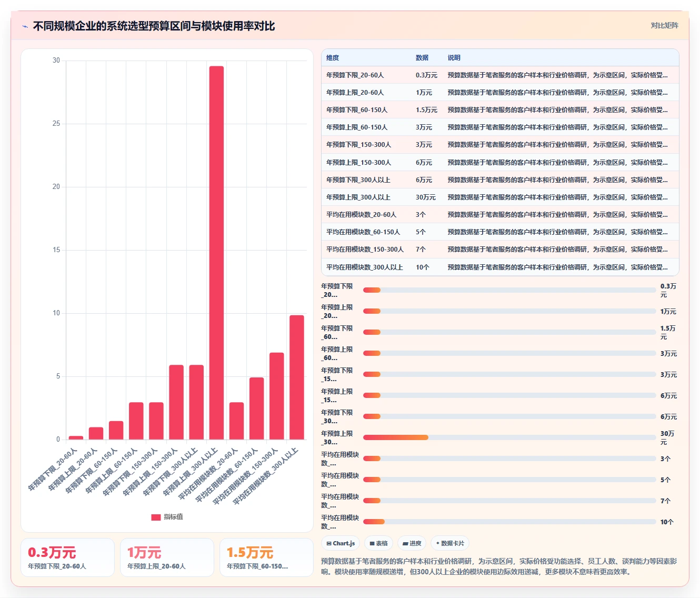700x598 pixels.
Task: Click the progress bar valued 7个
Action: coord(509,501)
